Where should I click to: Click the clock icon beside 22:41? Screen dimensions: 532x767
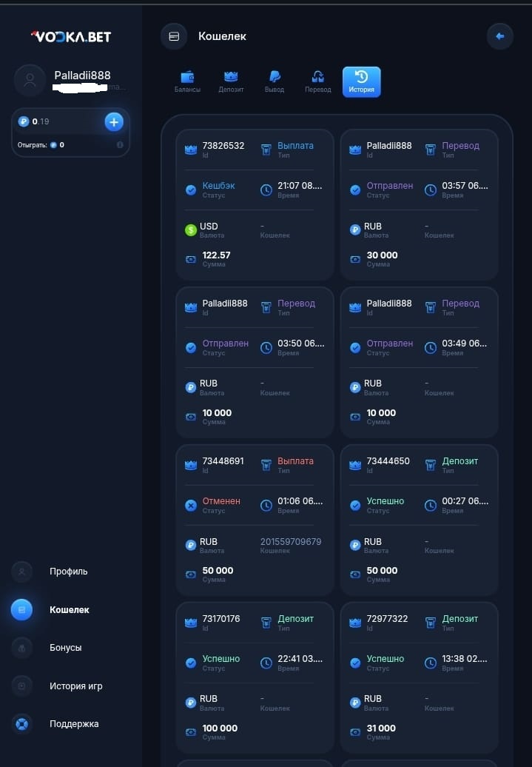[266, 663]
